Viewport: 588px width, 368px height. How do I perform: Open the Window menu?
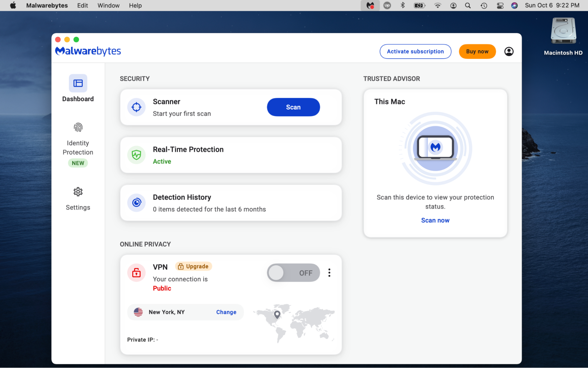pyautogui.click(x=108, y=5)
